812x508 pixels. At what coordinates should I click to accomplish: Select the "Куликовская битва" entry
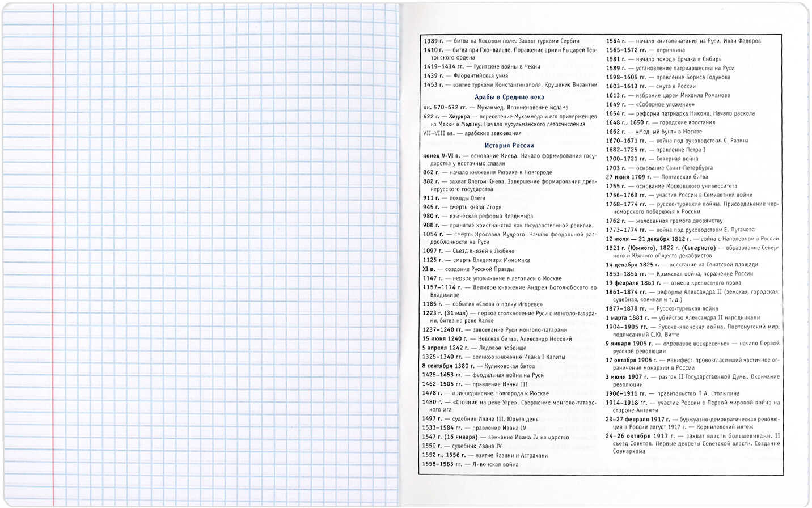coord(478,366)
